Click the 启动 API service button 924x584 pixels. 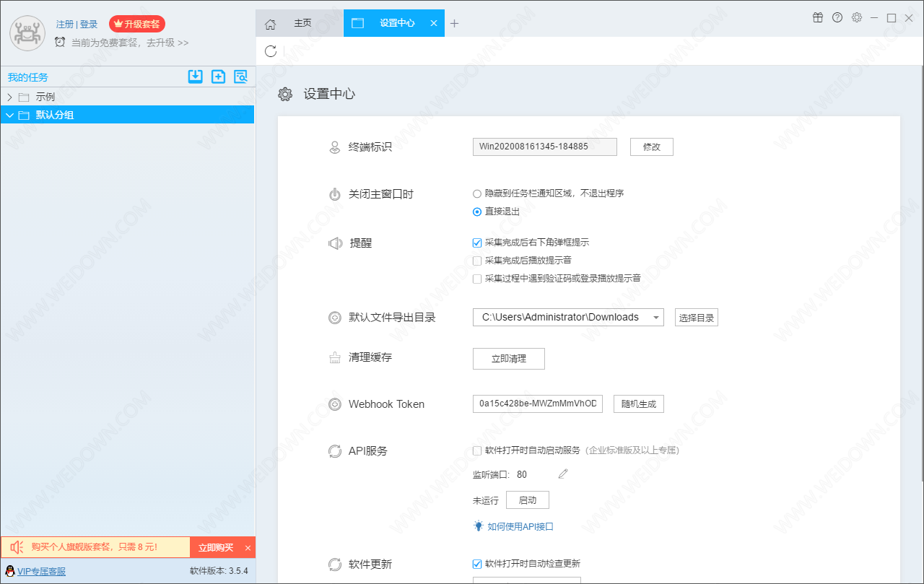coord(528,500)
